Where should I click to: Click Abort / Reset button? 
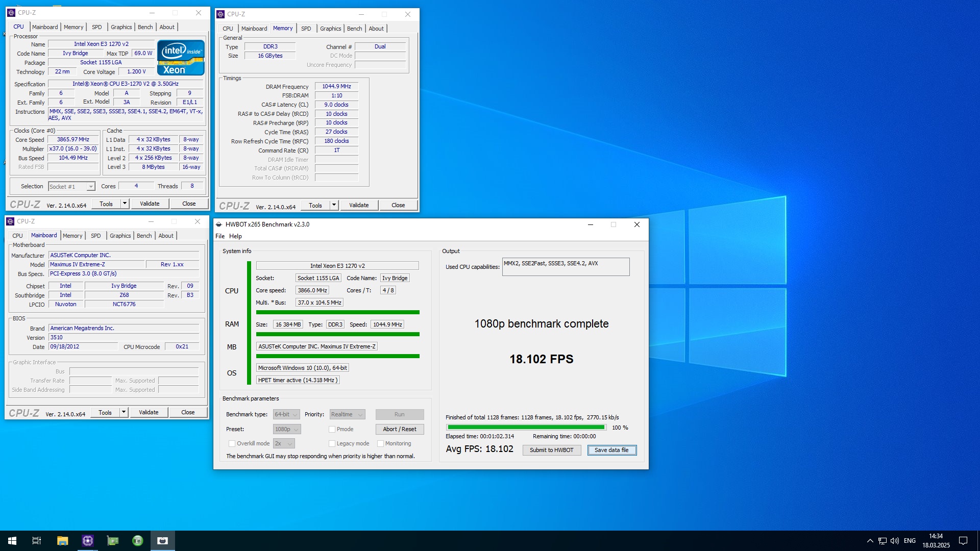[400, 430]
